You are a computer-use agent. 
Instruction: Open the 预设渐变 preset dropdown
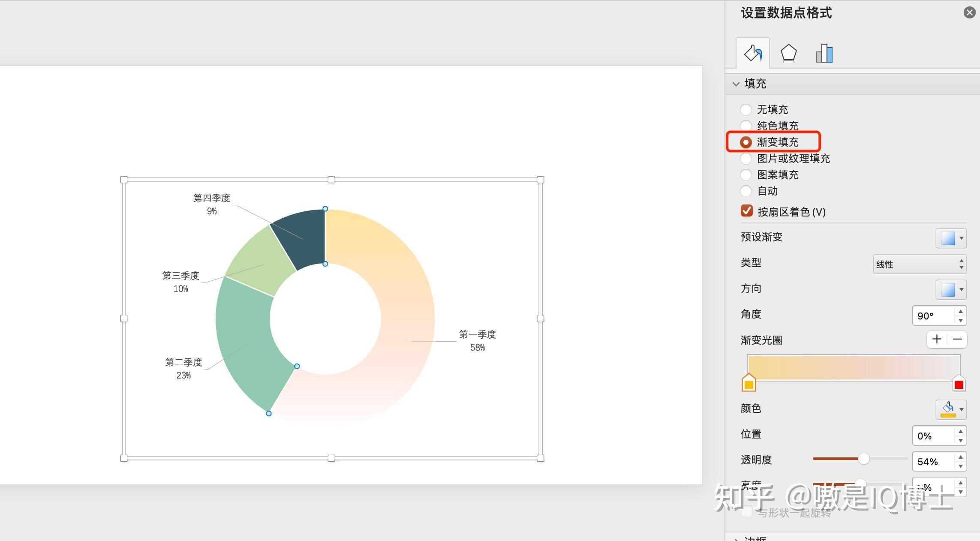(951, 238)
